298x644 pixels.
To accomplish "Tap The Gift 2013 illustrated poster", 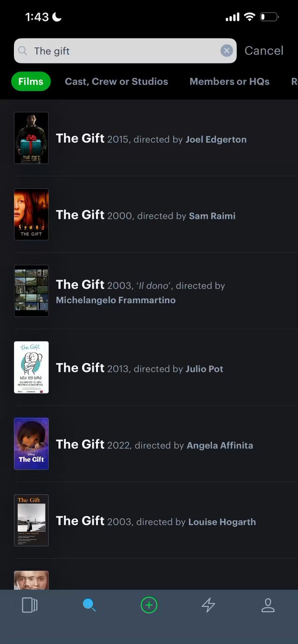I will 31,367.
